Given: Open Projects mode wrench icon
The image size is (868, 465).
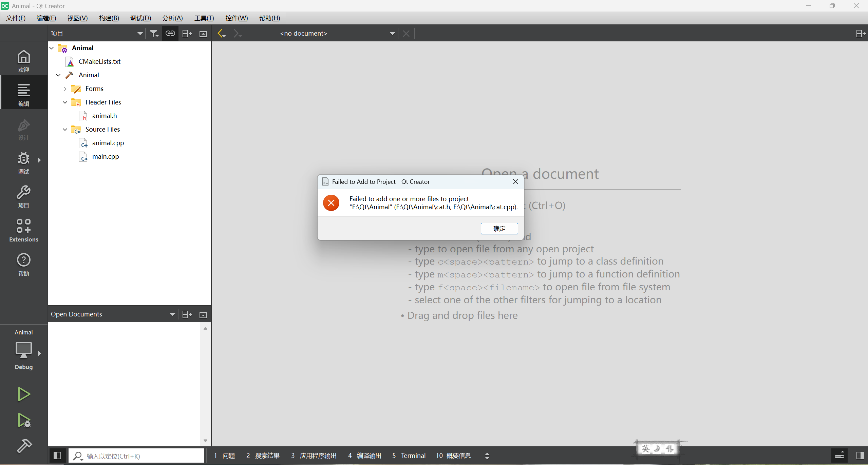Looking at the screenshot, I should pyautogui.click(x=23, y=196).
